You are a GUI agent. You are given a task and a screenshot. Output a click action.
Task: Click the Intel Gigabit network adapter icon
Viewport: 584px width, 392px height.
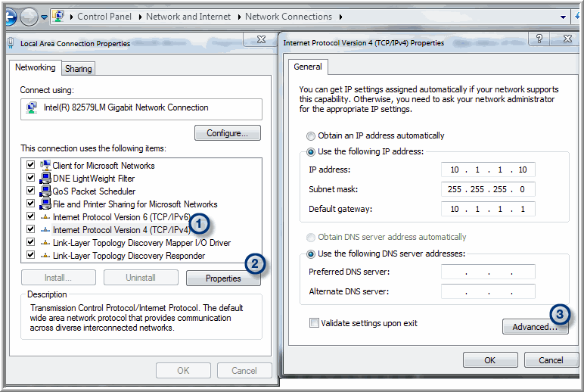coord(31,108)
